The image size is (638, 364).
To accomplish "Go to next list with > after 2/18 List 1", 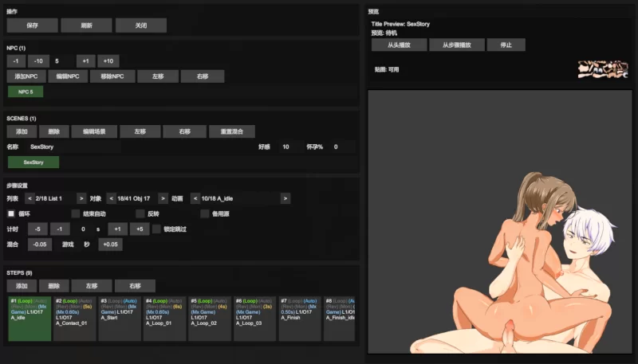I will (81, 198).
